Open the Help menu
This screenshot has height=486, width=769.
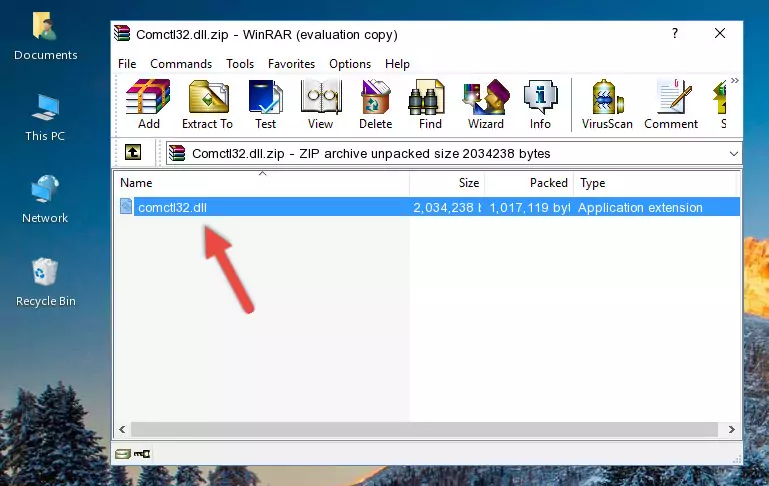pyautogui.click(x=397, y=64)
